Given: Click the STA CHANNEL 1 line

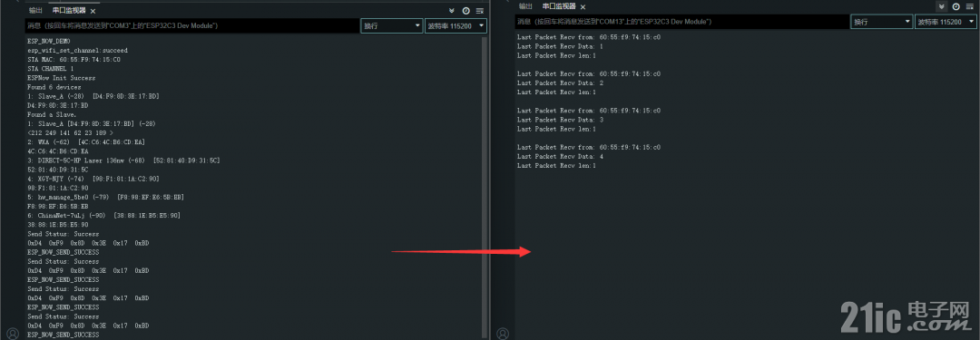Looking at the screenshot, I should 50,69.
